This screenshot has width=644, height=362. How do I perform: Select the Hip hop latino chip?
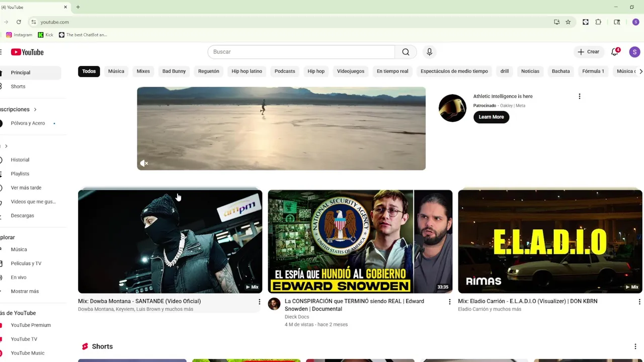tap(247, 71)
